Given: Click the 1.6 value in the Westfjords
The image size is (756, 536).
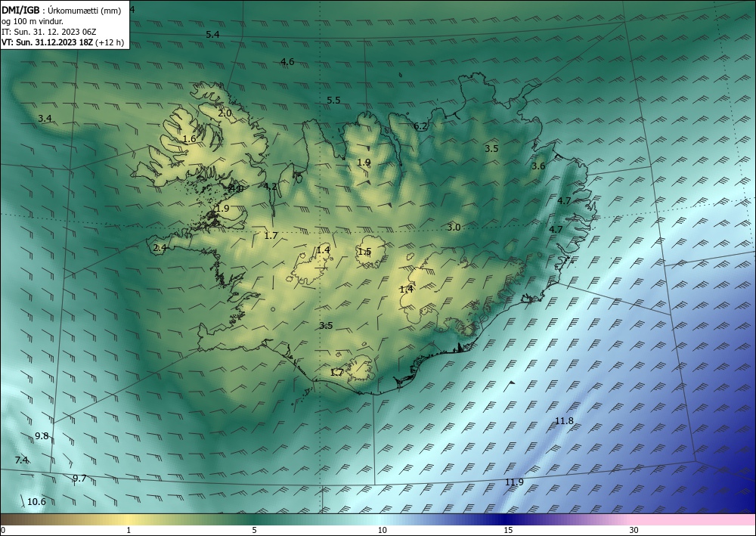Looking at the screenshot, I should (190, 139).
